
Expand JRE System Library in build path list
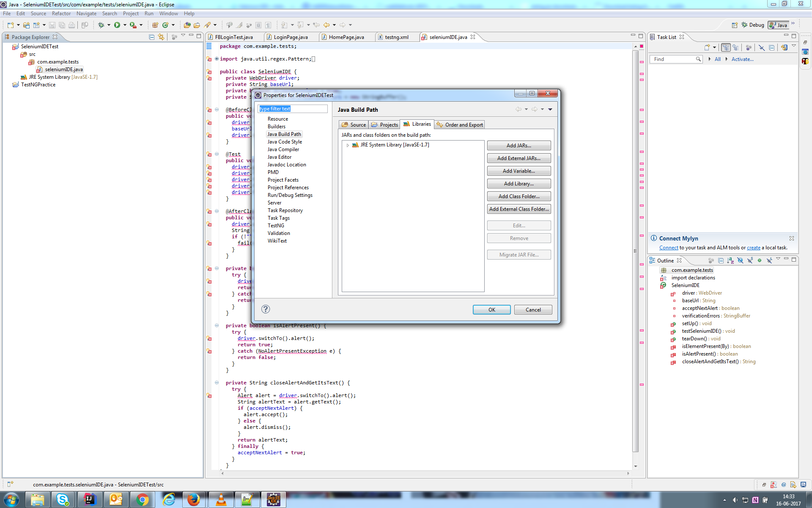(x=348, y=145)
